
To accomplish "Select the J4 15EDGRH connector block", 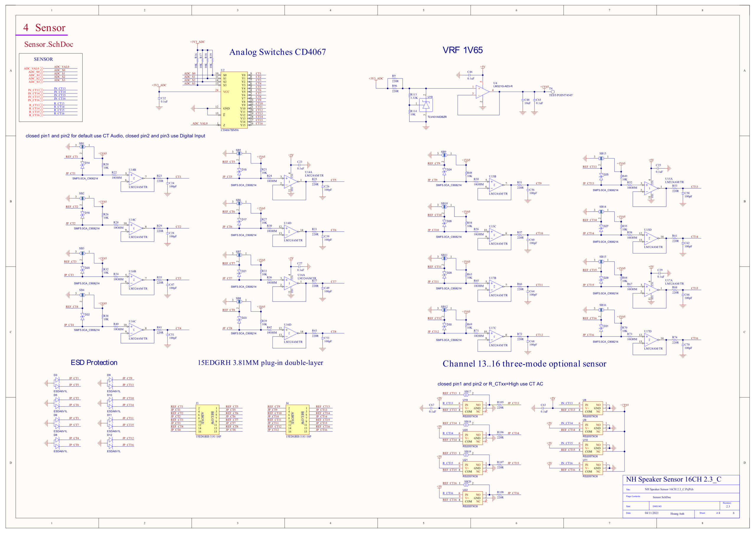I will click(x=297, y=420).
